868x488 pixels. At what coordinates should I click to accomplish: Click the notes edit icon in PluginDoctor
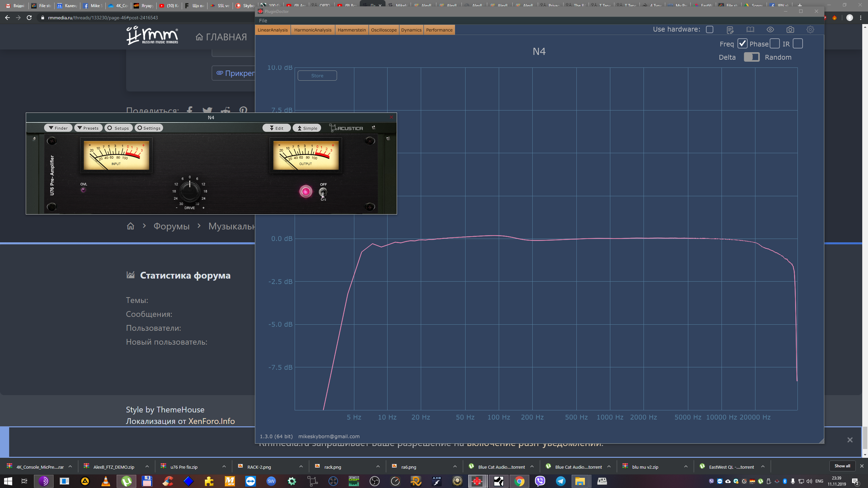pyautogui.click(x=730, y=30)
